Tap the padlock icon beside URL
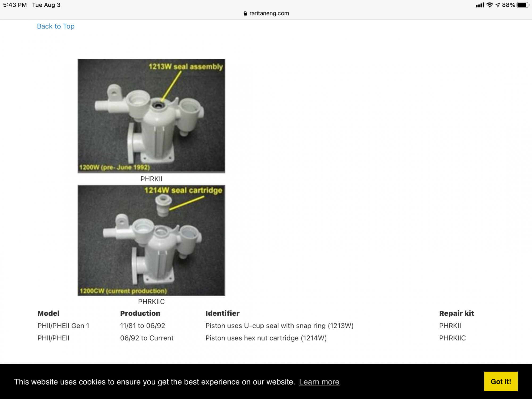 click(x=245, y=13)
